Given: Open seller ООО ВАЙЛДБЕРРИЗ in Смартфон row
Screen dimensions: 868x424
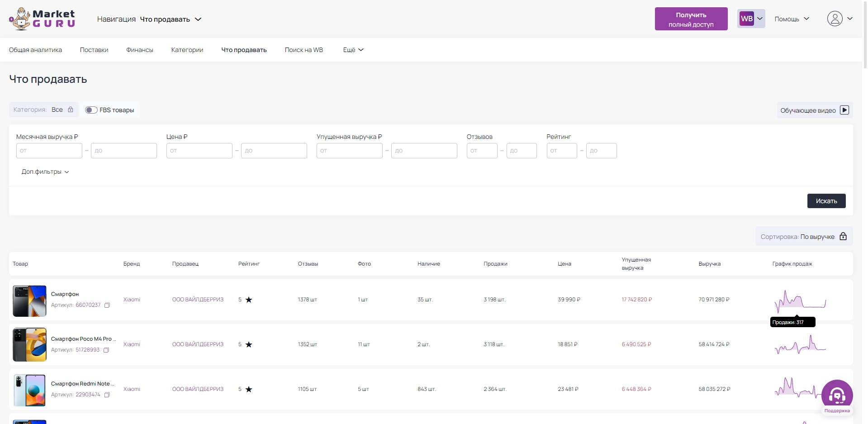Looking at the screenshot, I should (x=198, y=300).
